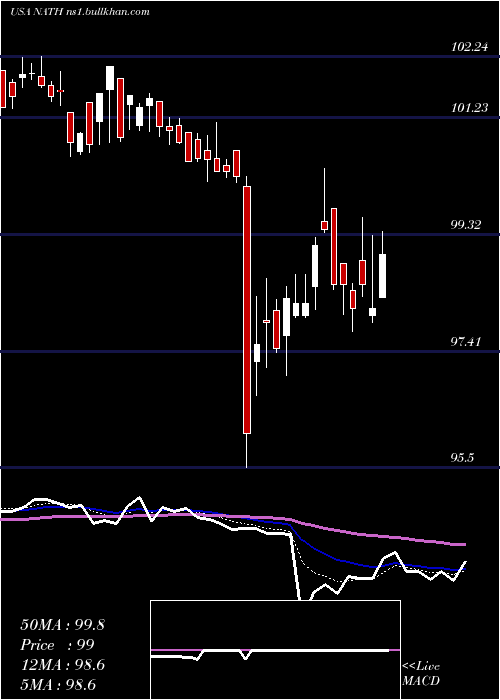Click the '<<Live MACD' label
Screen dimensions: 500x700
tap(421, 673)
